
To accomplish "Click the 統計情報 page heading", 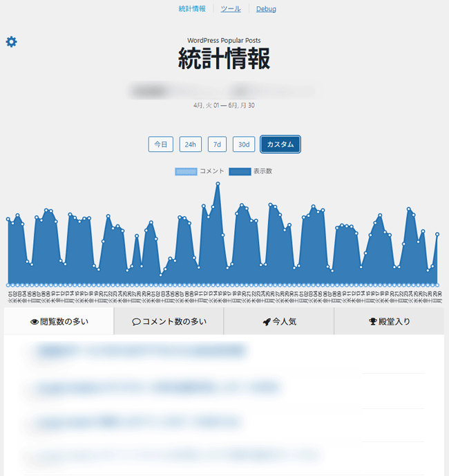I will pyautogui.click(x=224, y=58).
